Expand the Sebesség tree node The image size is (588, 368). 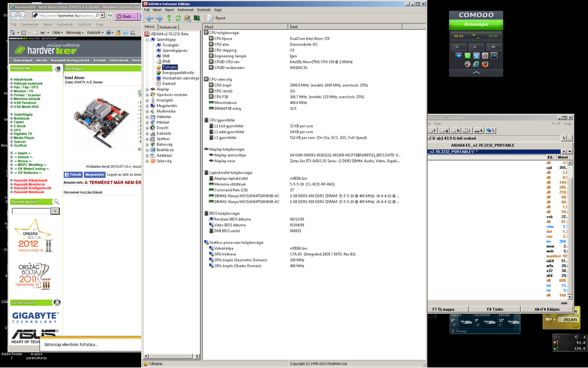tap(147, 161)
